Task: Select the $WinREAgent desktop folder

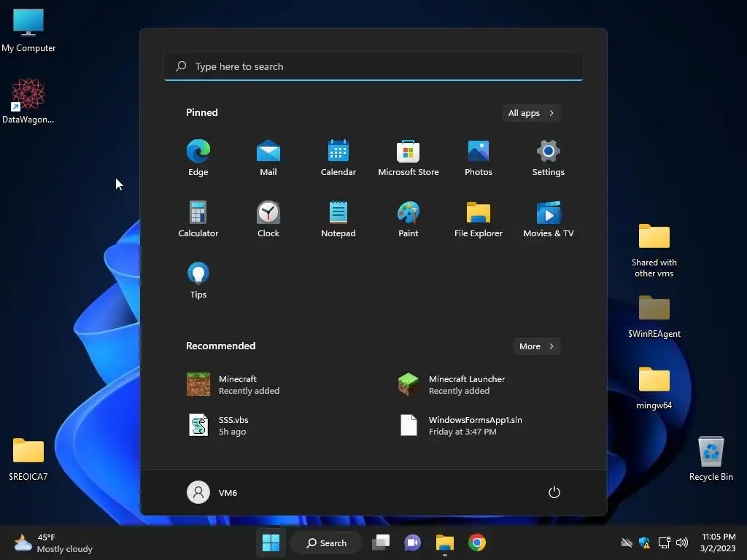Action: pyautogui.click(x=654, y=316)
